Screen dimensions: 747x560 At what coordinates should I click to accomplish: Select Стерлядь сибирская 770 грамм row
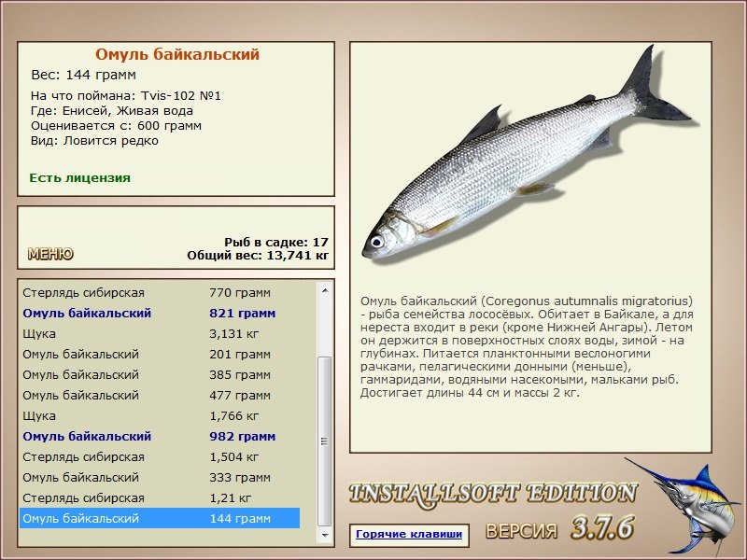coord(160,292)
